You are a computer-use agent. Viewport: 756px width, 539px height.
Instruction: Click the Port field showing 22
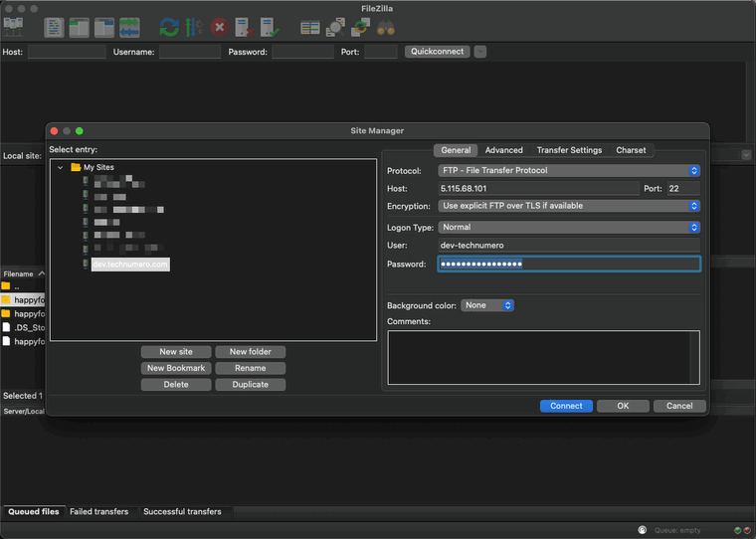pyautogui.click(x=683, y=188)
